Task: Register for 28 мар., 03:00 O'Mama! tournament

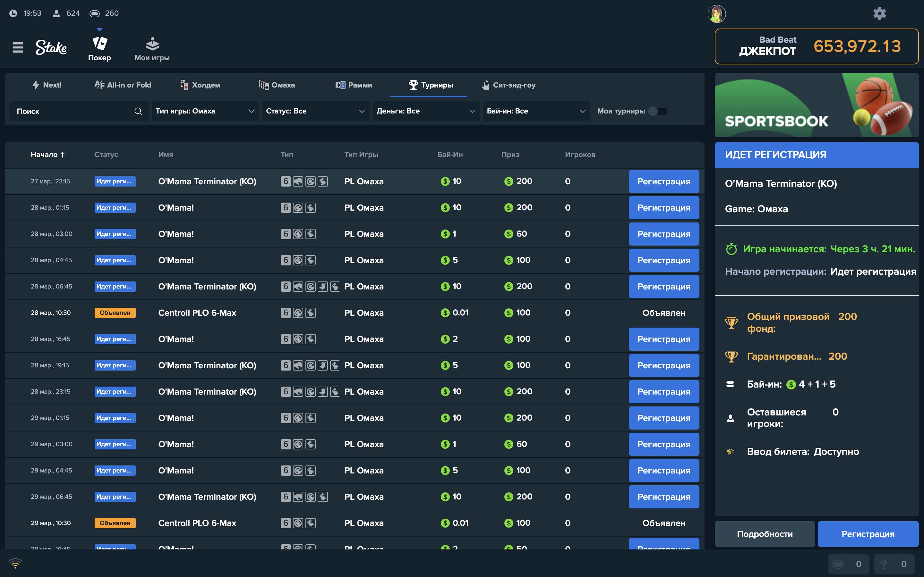Action: pyautogui.click(x=663, y=234)
